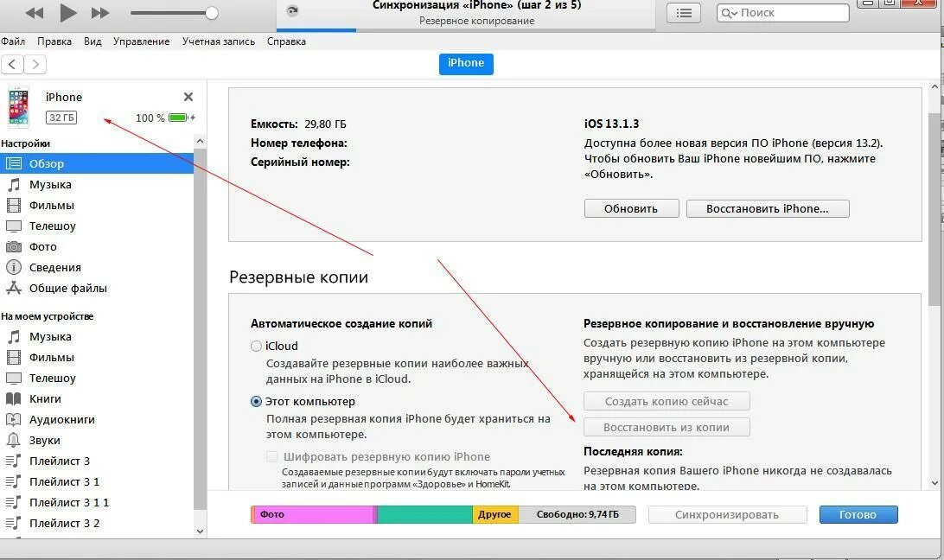The width and height of the screenshot is (944, 560).
Task: Click sidebar scroll down arrow
Action: [200, 531]
